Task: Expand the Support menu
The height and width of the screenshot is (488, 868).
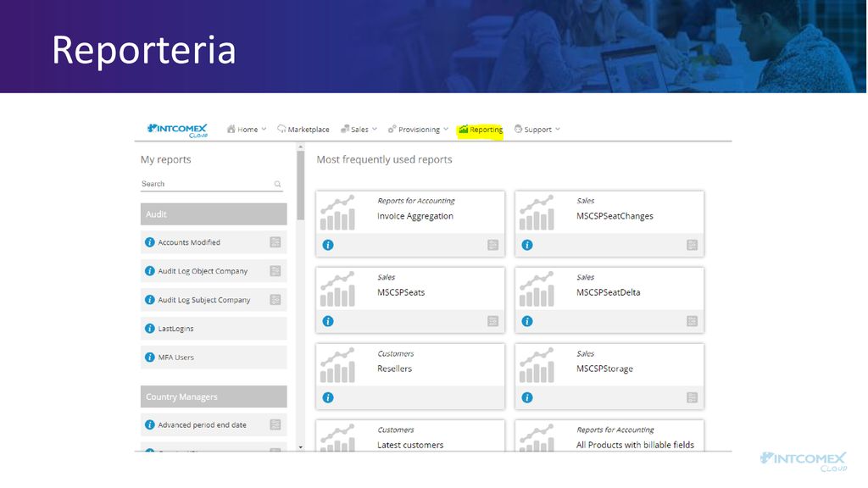Action: pos(537,130)
